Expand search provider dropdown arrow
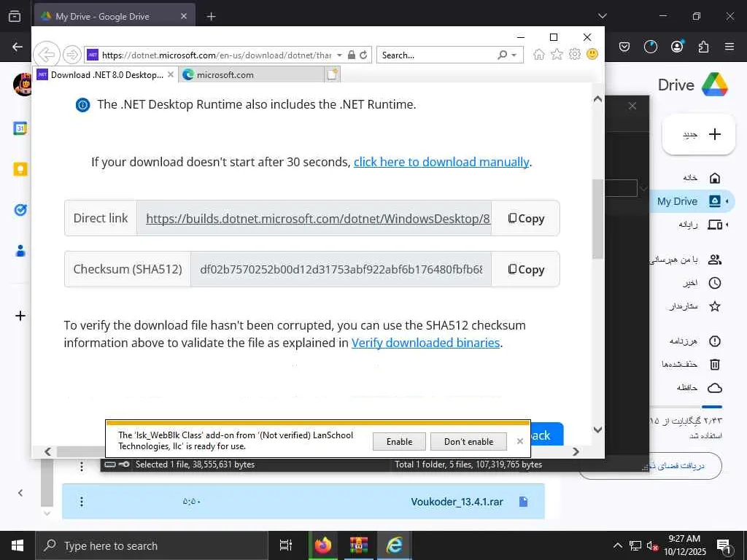Viewport: 747px width, 560px height. (x=514, y=55)
